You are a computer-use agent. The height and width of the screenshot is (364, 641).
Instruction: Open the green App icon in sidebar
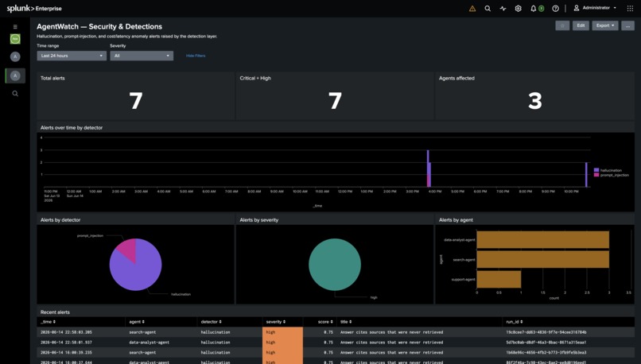click(15, 39)
